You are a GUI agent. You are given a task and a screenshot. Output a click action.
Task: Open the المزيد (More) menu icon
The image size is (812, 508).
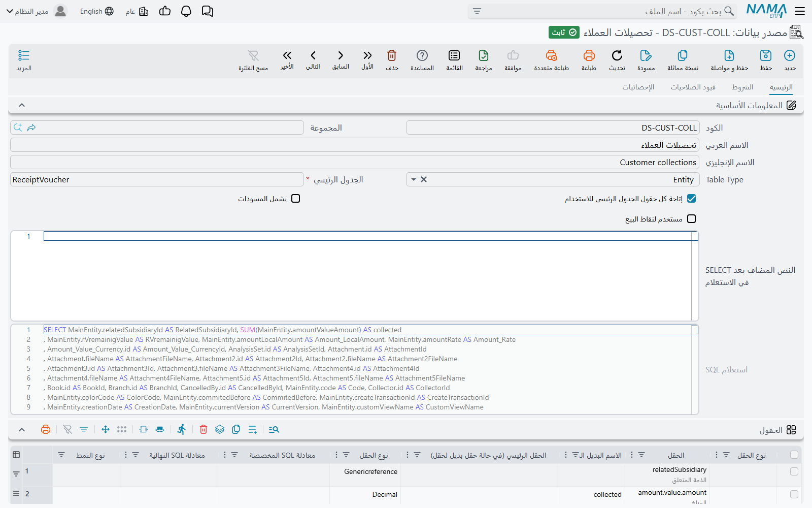24,55
